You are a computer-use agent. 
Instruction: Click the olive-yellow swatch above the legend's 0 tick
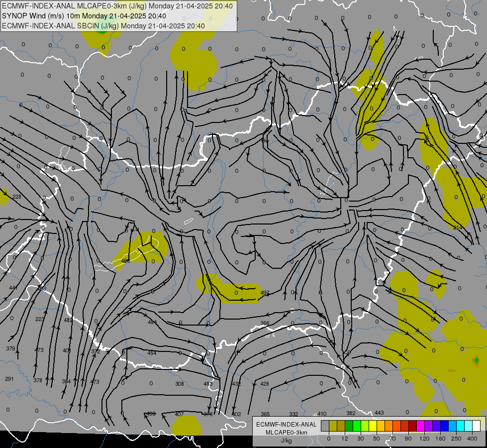point(333,426)
